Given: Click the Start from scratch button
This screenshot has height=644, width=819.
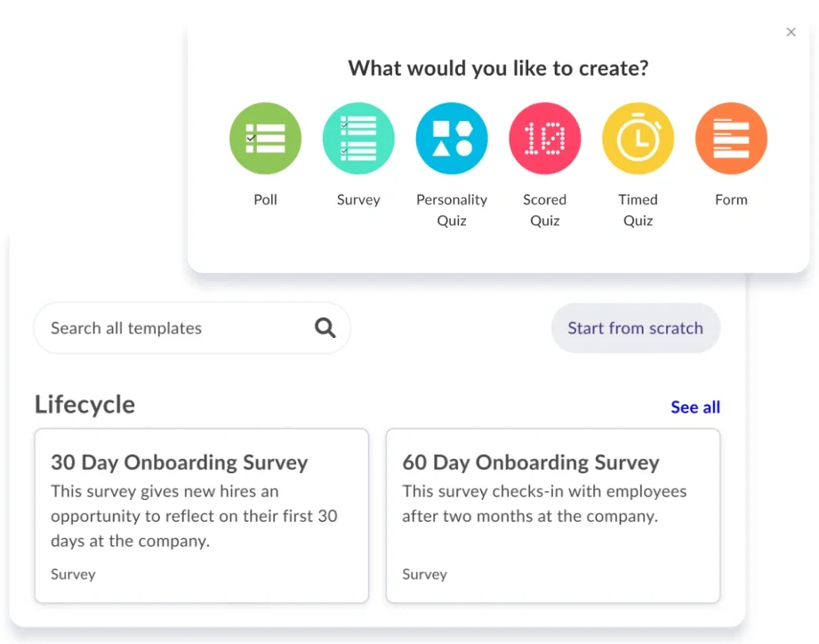Looking at the screenshot, I should click(x=636, y=328).
